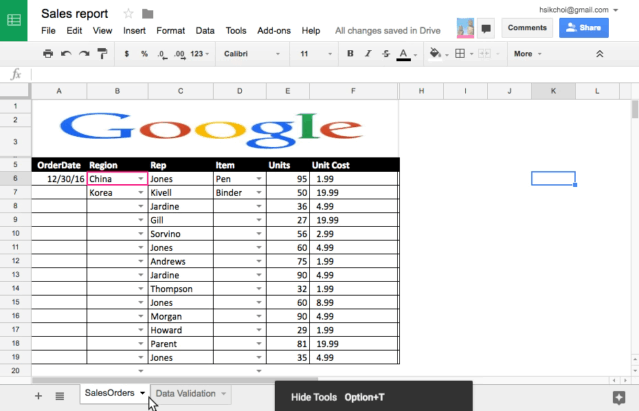
Task: Open the Borders tool
Action: pos(460,53)
